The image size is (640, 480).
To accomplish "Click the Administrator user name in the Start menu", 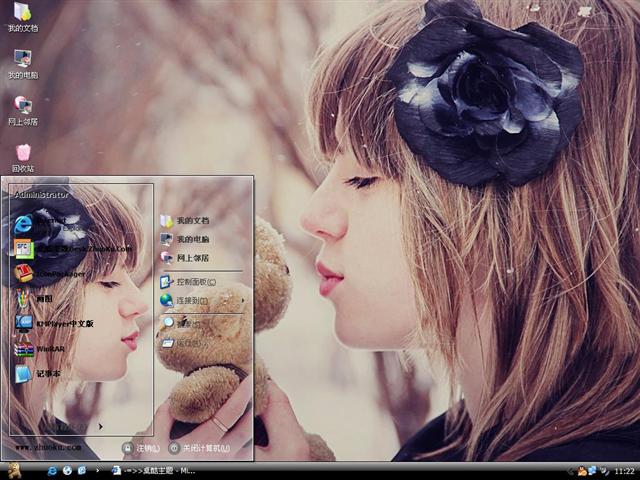I will click(x=41, y=195).
